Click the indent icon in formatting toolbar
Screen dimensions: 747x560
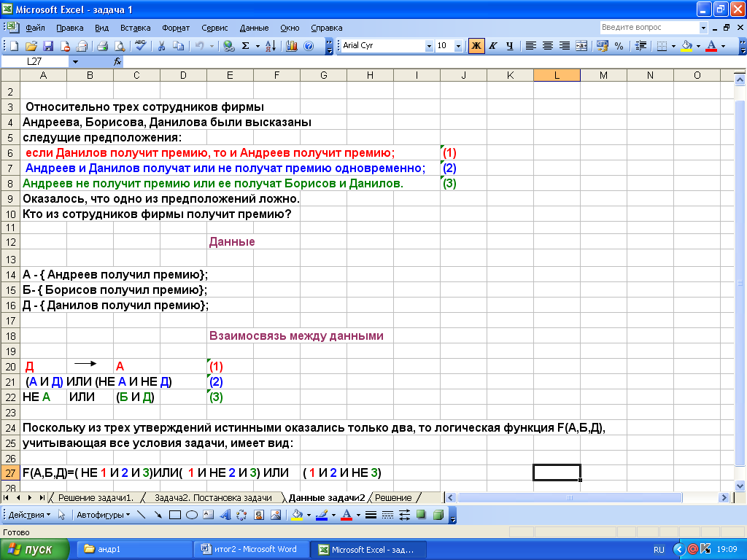[640, 46]
